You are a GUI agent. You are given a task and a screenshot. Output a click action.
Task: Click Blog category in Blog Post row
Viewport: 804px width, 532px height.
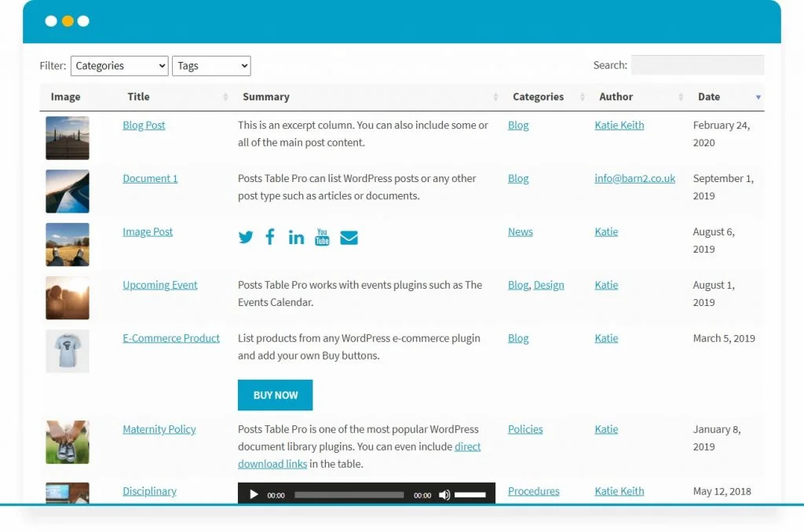pyautogui.click(x=518, y=125)
